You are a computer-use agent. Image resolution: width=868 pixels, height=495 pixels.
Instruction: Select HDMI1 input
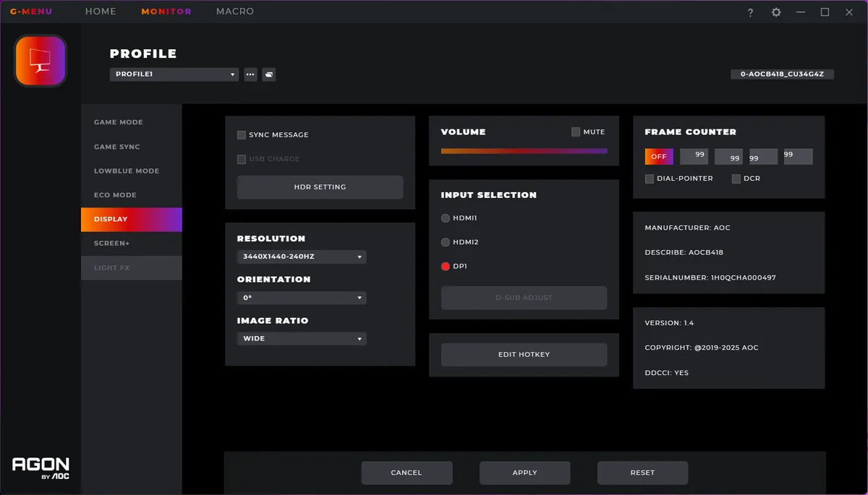pyautogui.click(x=446, y=218)
